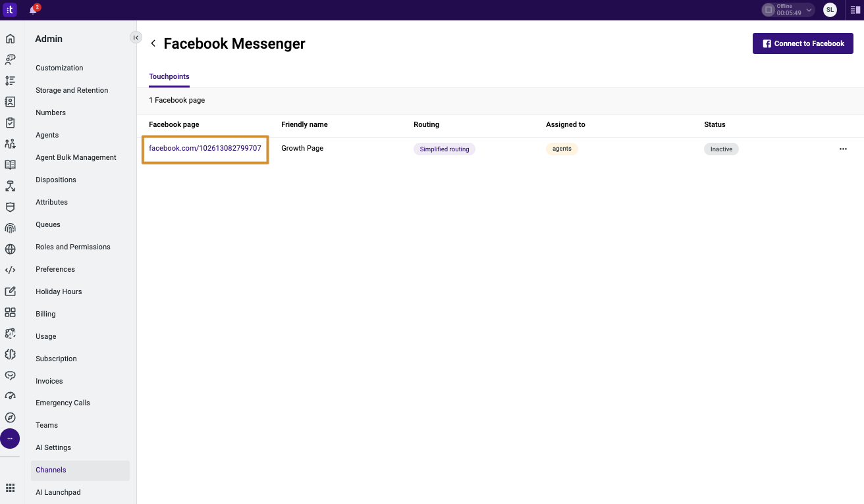Open Subscription in Admin menu
The height and width of the screenshot is (504, 864).
[56, 359]
